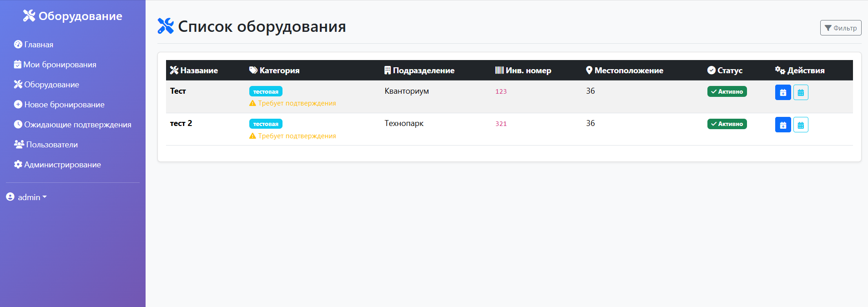Image resolution: width=868 pixels, height=307 pixels.
Task: Open Администрирование section
Action: (57, 165)
